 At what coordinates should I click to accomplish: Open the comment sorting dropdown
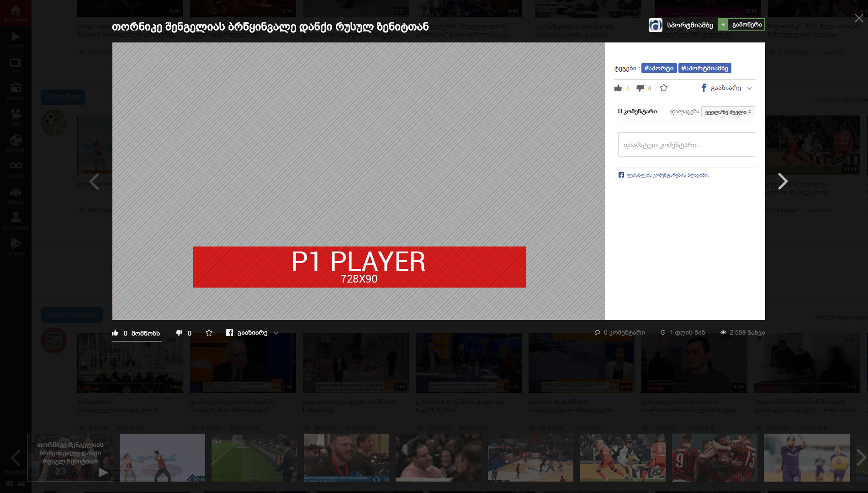728,112
